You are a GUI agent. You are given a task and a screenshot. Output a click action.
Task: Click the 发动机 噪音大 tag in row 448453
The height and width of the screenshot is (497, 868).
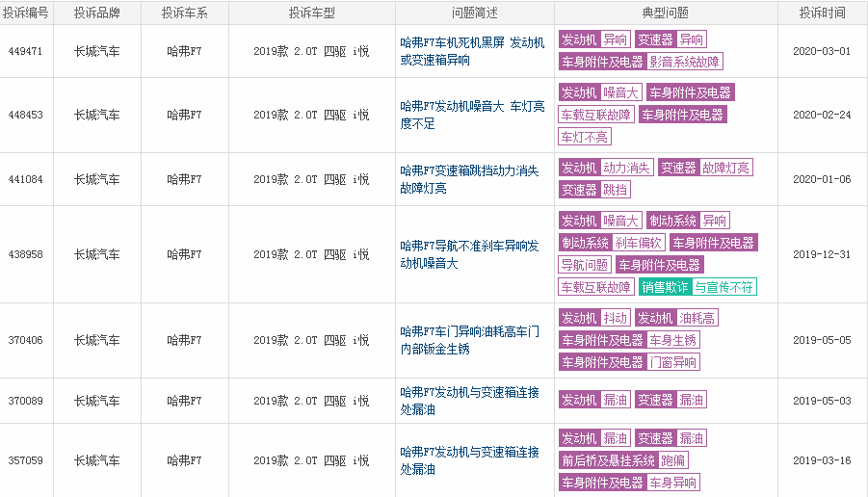click(x=600, y=92)
